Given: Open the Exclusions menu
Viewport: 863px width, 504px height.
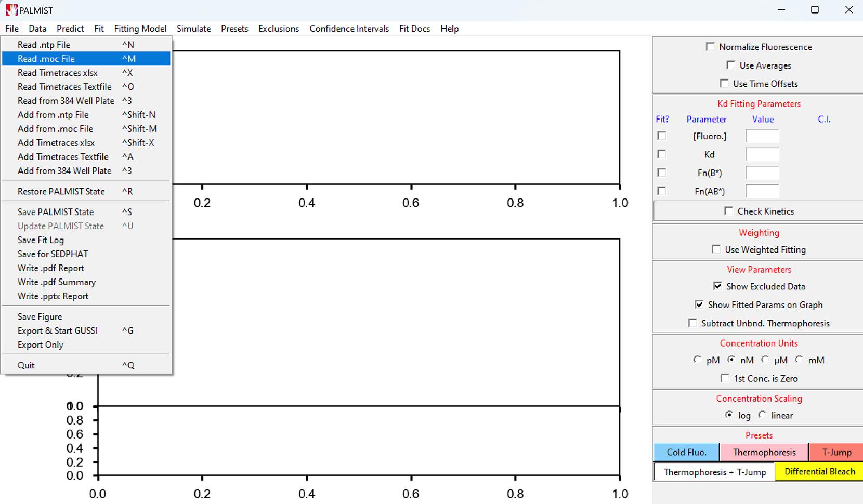Looking at the screenshot, I should 279,29.
